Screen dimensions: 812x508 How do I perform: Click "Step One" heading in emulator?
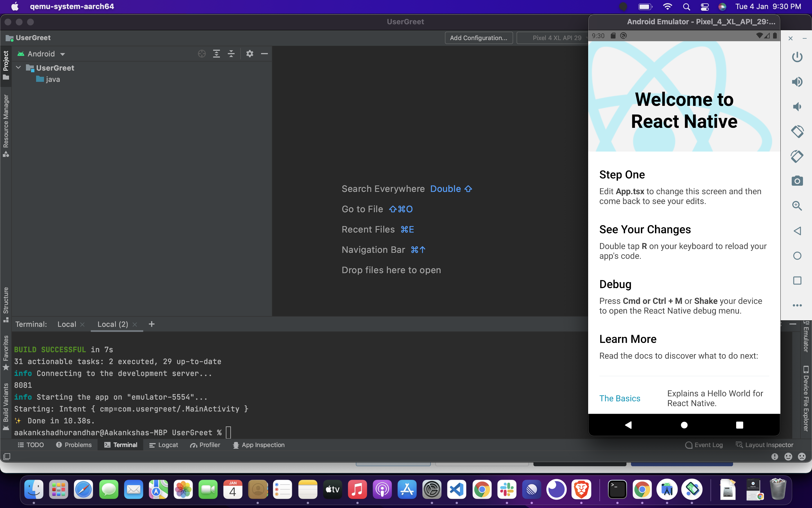point(622,175)
